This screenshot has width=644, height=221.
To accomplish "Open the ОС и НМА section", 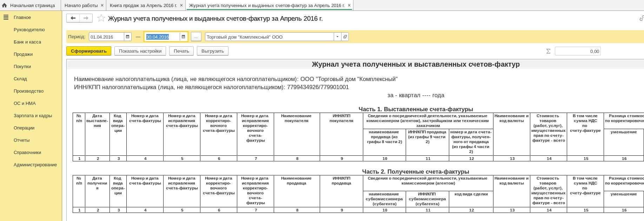I will click(25, 103).
